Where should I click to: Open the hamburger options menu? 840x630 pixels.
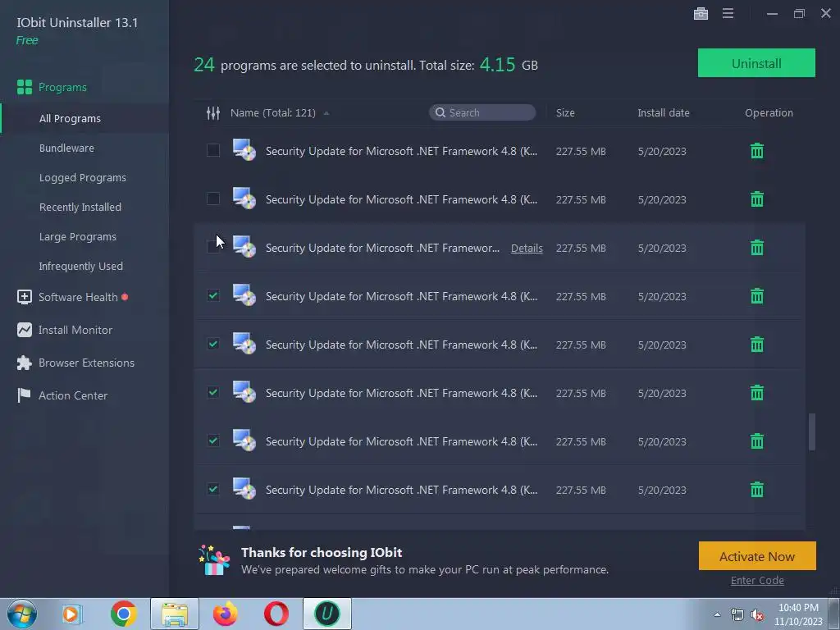tap(728, 13)
